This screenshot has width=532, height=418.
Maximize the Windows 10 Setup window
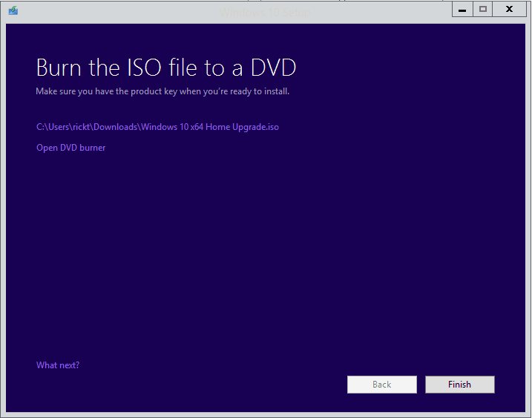pyautogui.click(x=483, y=9)
